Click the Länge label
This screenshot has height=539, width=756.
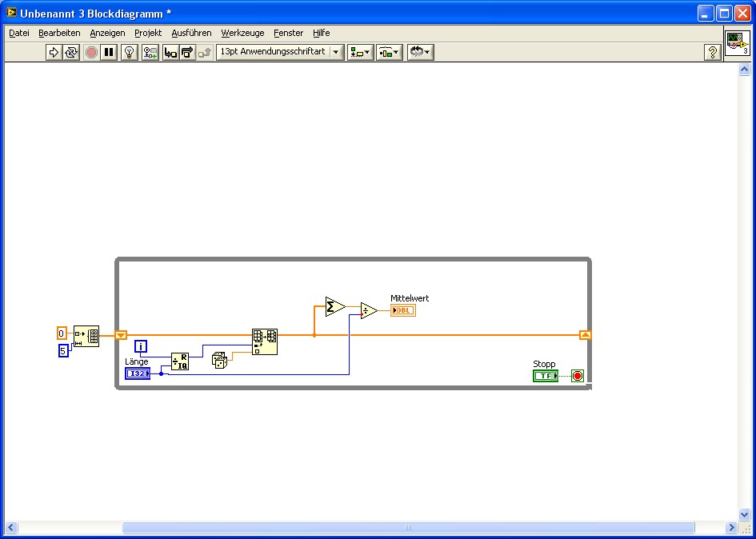coord(137,361)
